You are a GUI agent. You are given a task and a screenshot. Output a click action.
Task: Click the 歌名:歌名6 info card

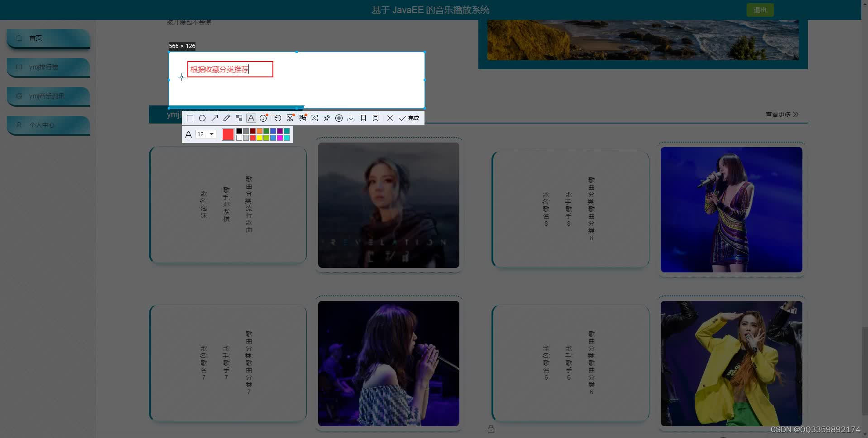570,363
